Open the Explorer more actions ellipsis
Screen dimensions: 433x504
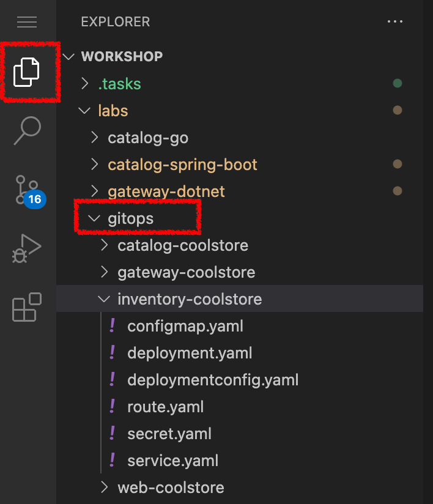tap(395, 22)
